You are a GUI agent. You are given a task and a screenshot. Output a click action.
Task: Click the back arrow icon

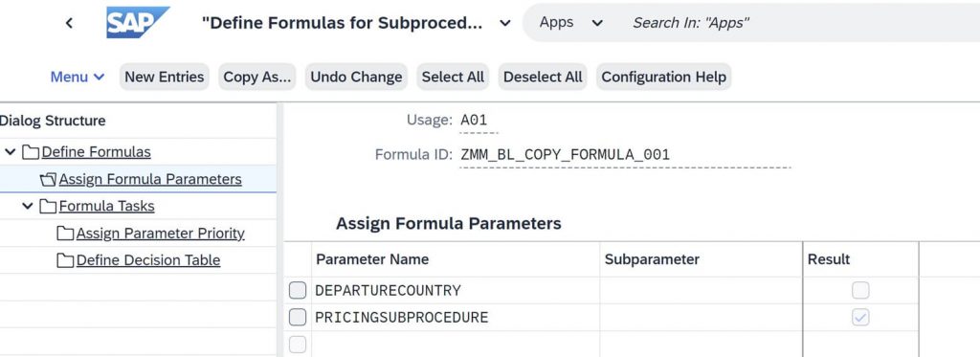point(69,23)
